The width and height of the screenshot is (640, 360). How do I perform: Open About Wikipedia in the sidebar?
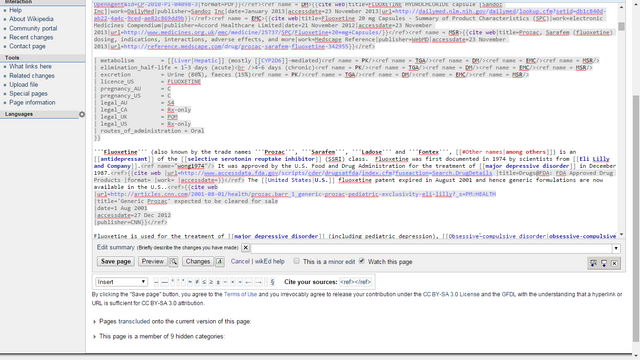point(31,19)
